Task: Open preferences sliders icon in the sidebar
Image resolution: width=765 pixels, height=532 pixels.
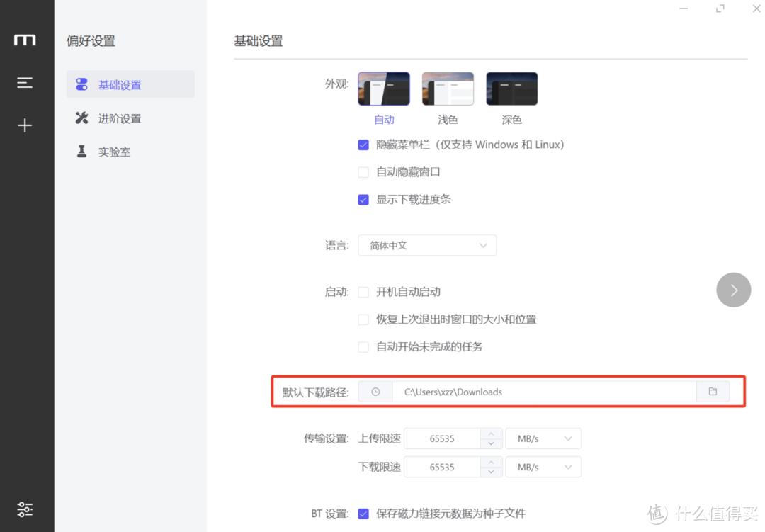Action: pos(25,509)
